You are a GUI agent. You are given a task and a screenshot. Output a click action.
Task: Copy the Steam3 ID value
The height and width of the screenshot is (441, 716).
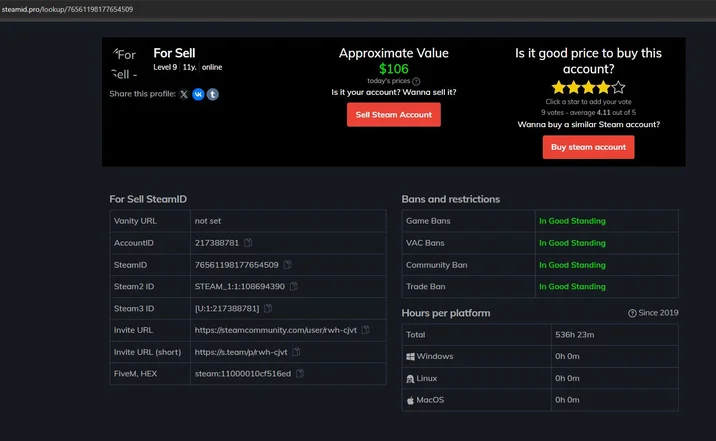[x=268, y=308]
